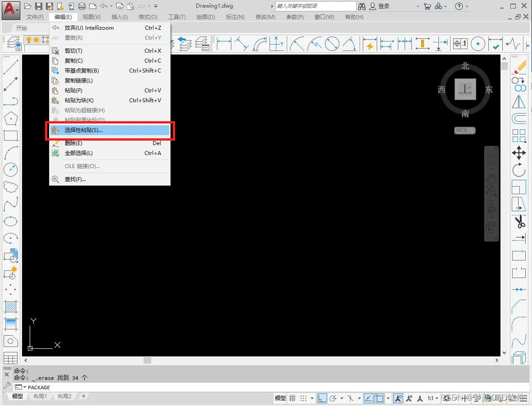
Task: Click the Trim scissors tool
Action: (x=519, y=222)
